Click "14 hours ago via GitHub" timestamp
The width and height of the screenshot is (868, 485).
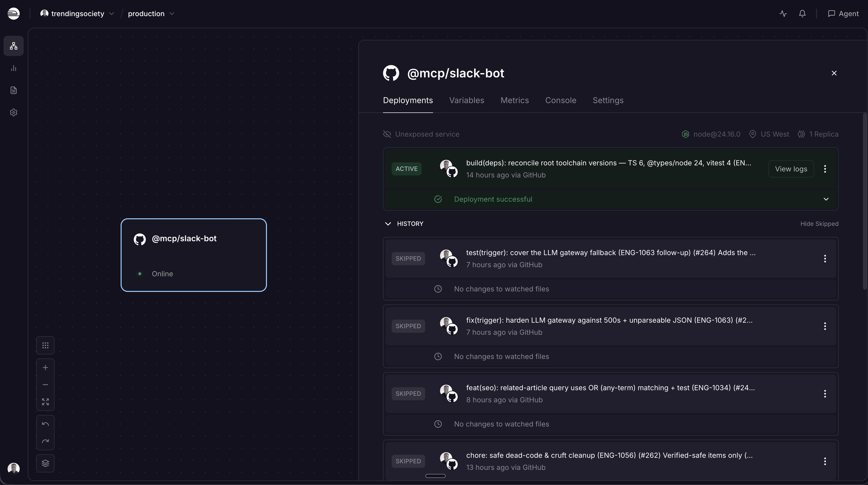[506, 175]
